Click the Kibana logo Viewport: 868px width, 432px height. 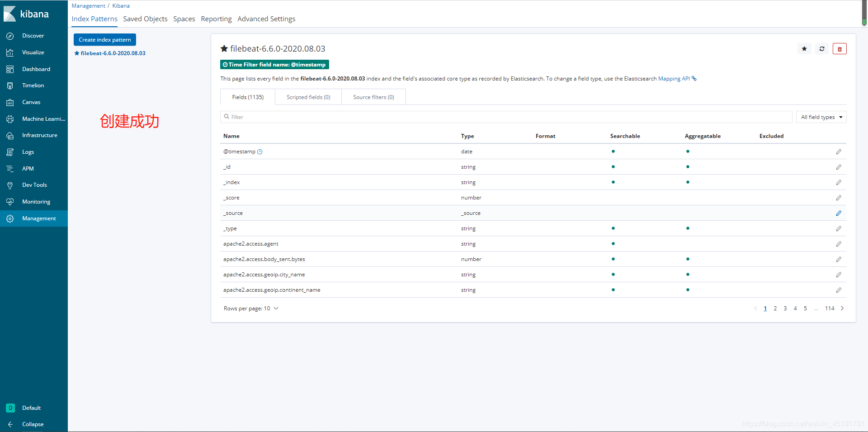click(26, 14)
